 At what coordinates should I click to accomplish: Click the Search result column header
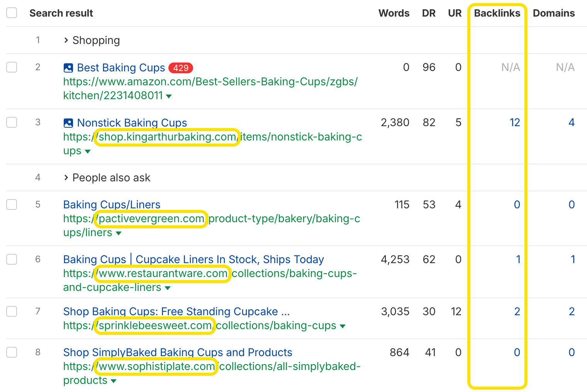pos(61,13)
